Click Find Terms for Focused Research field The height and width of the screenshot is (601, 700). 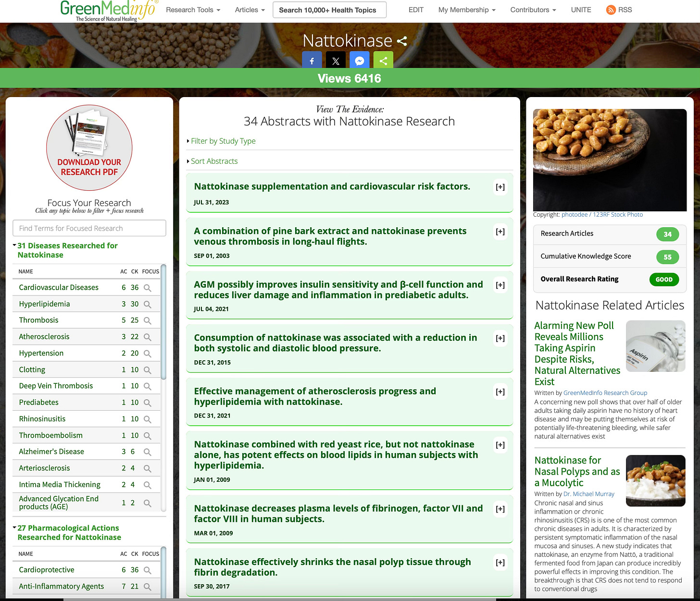point(89,228)
